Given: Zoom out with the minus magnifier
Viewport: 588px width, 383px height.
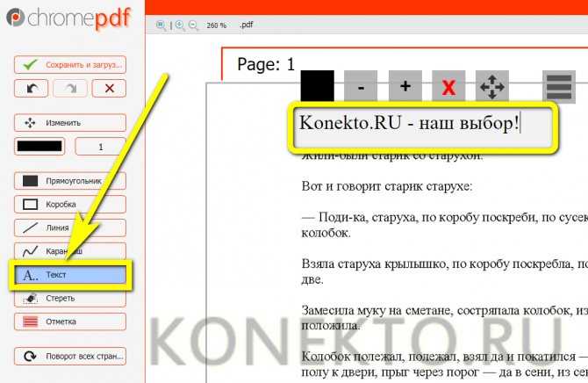Looking at the screenshot, I should click(x=193, y=25).
